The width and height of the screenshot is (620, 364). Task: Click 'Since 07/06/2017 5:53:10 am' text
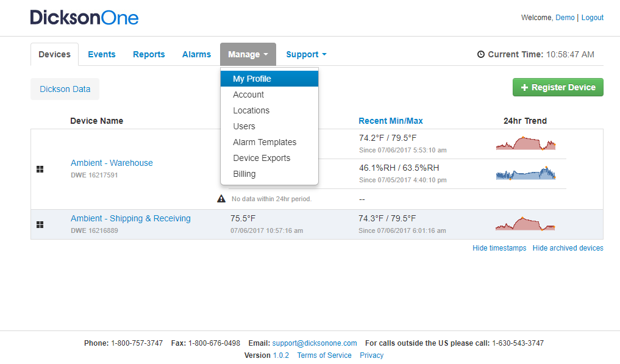[402, 150]
